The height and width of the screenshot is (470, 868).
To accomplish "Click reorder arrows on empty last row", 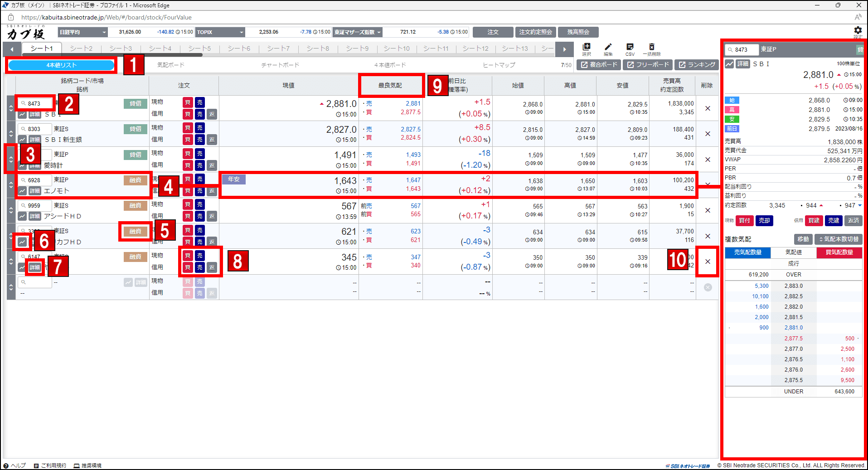I will click(x=11, y=287).
